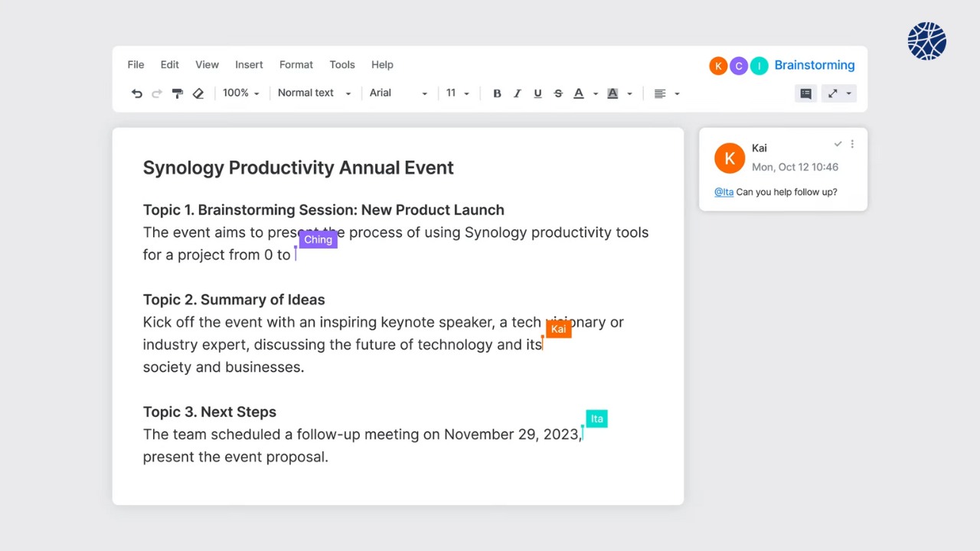
Task: Click the Topic 3. Next Steps heading
Action: tap(209, 412)
